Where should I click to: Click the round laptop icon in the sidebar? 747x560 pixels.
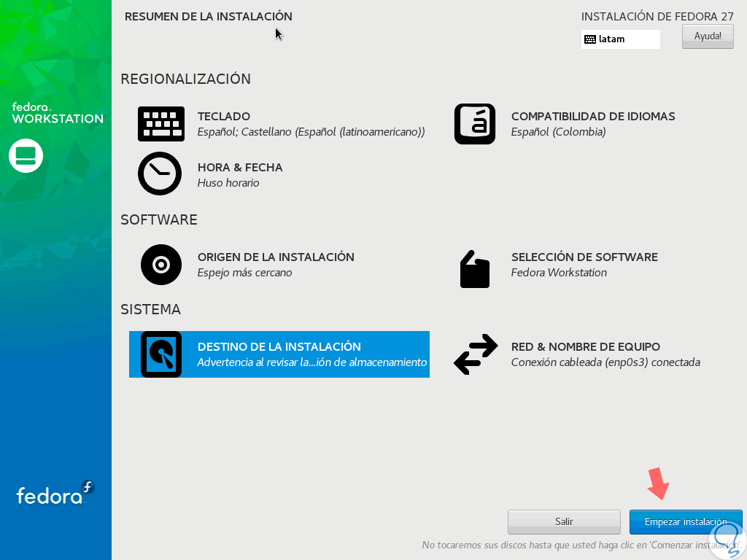point(26,156)
